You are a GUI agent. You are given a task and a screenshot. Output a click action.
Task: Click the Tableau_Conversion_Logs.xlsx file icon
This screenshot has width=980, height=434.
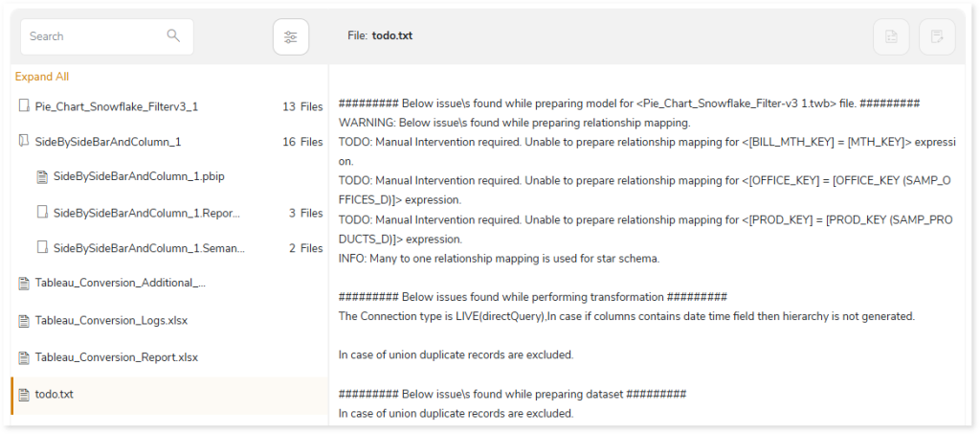pos(24,321)
